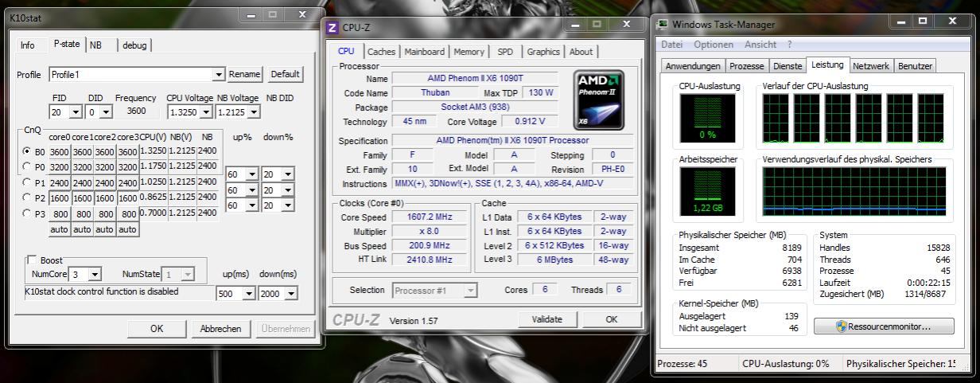Open the Datei menu in Task-Manager
Viewport: 980px width, 383px height.
pyautogui.click(x=672, y=45)
